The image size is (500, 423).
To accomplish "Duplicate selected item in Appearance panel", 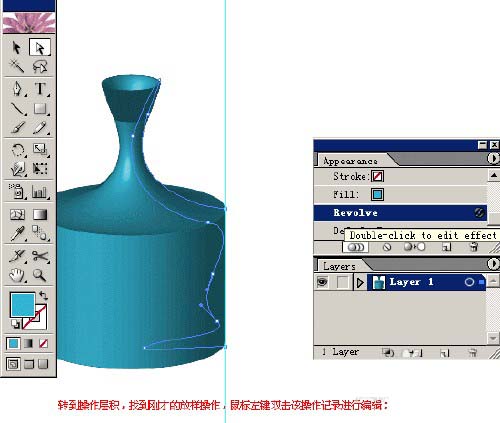I will pos(446,247).
